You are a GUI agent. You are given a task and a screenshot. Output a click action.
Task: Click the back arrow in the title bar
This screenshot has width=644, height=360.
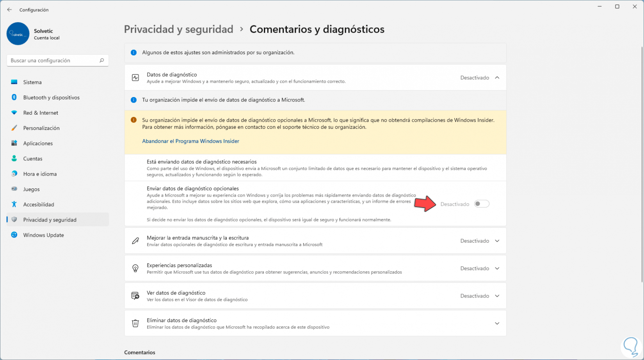point(9,10)
